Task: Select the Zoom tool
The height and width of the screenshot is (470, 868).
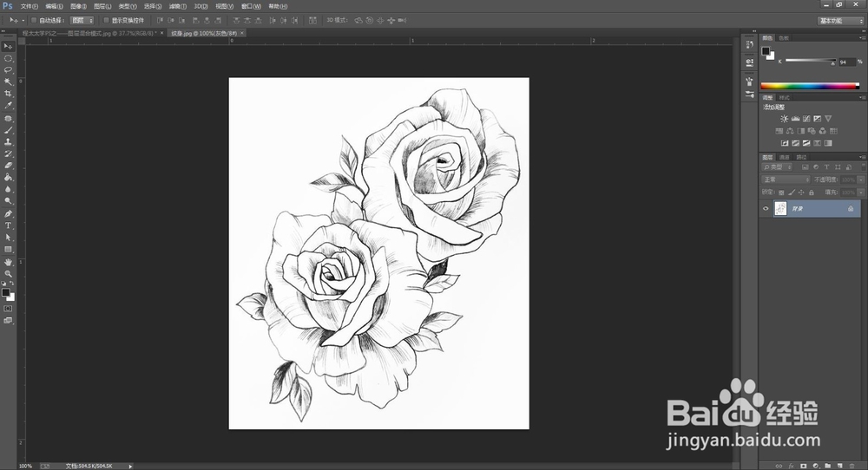Action: point(8,274)
